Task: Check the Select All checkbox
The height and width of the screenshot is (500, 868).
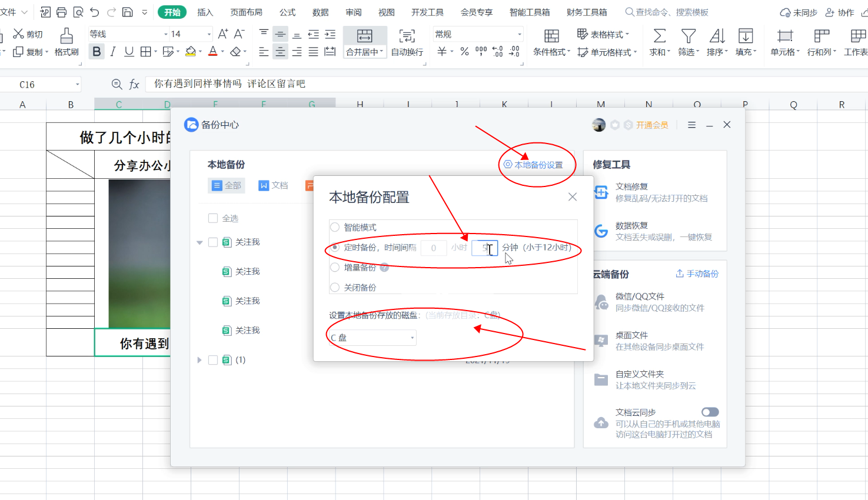Action: coord(213,218)
